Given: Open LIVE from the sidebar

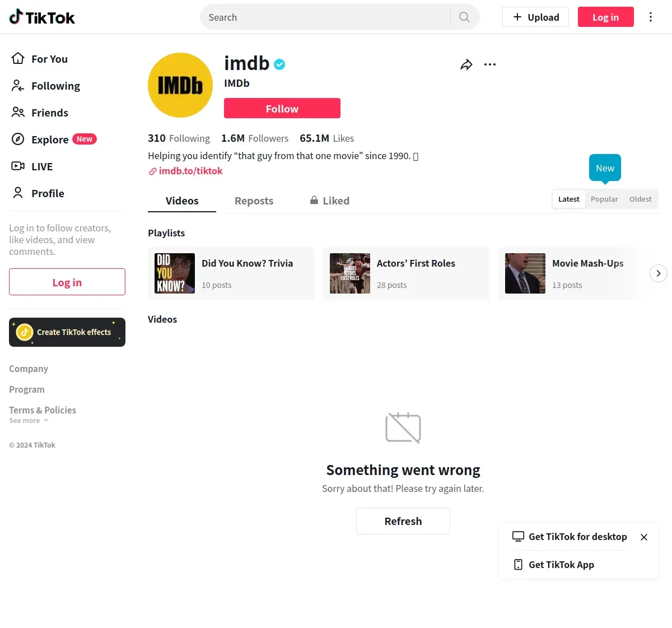Looking at the screenshot, I should click(x=32, y=166).
